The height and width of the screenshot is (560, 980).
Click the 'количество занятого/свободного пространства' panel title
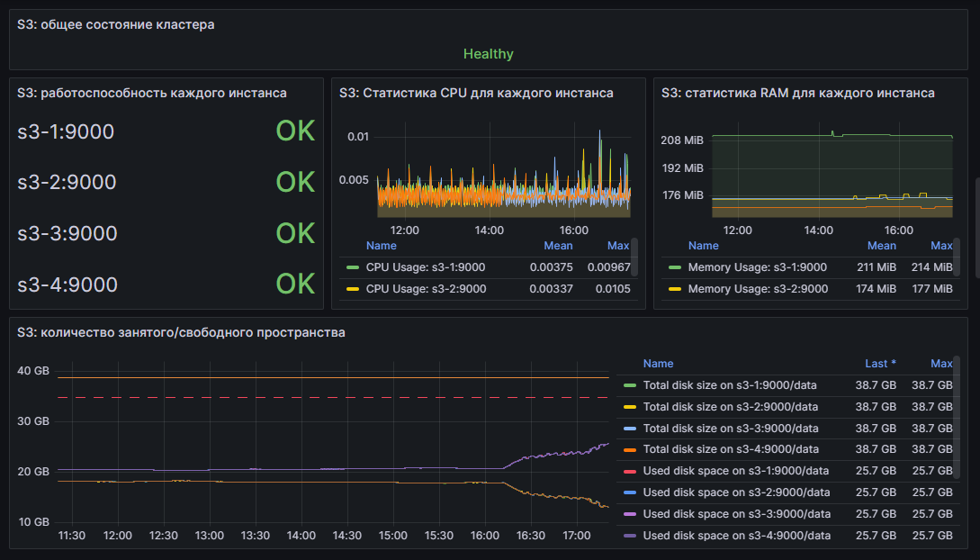coord(181,332)
